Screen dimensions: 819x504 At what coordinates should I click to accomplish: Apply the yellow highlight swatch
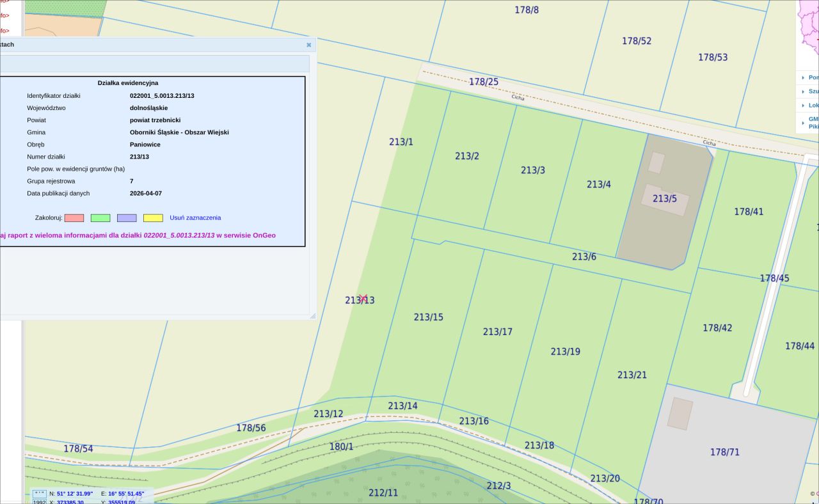pos(153,218)
